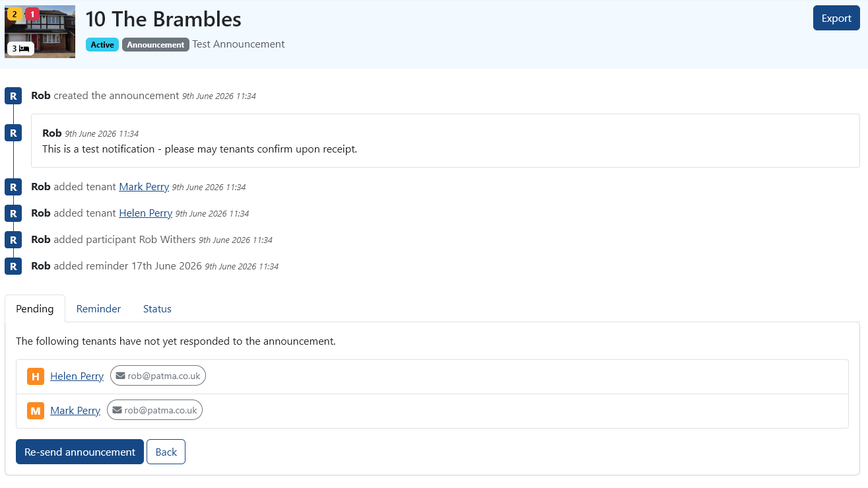Screen dimensions: 868x488
Task: Click R avatar beside 'created the announcement'
Action: point(13,96)
